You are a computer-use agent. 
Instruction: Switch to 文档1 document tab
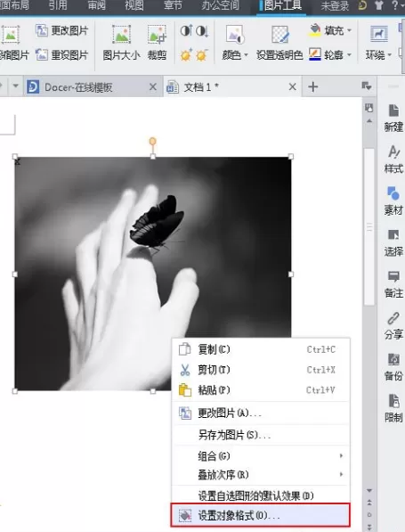pyautogui.click(x=231, y=86)
